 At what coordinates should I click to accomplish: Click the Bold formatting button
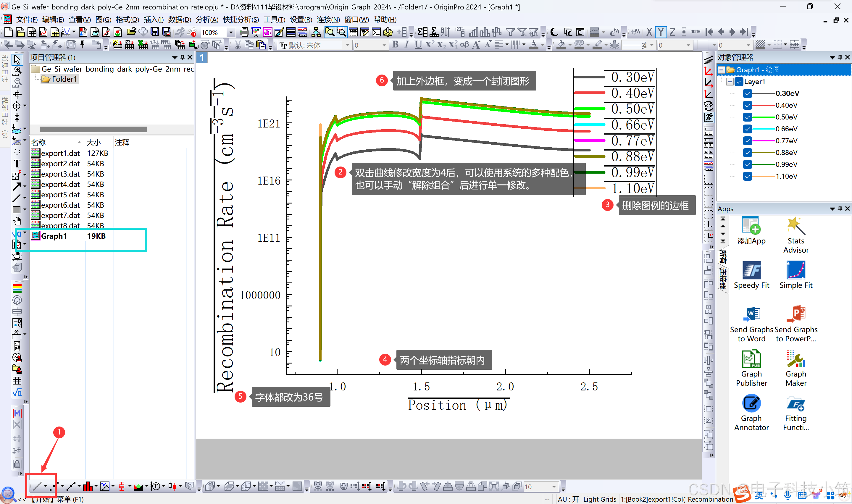[395, 45]
